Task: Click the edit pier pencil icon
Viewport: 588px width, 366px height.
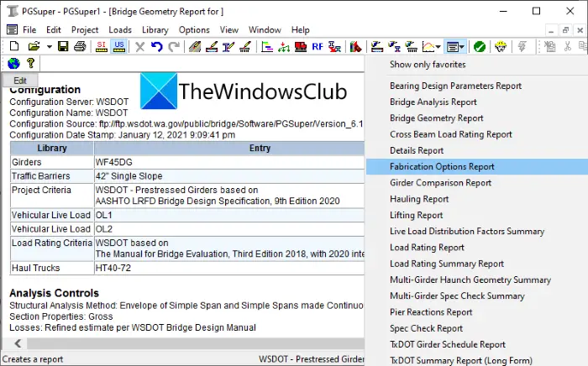Action: click(245, 46)
